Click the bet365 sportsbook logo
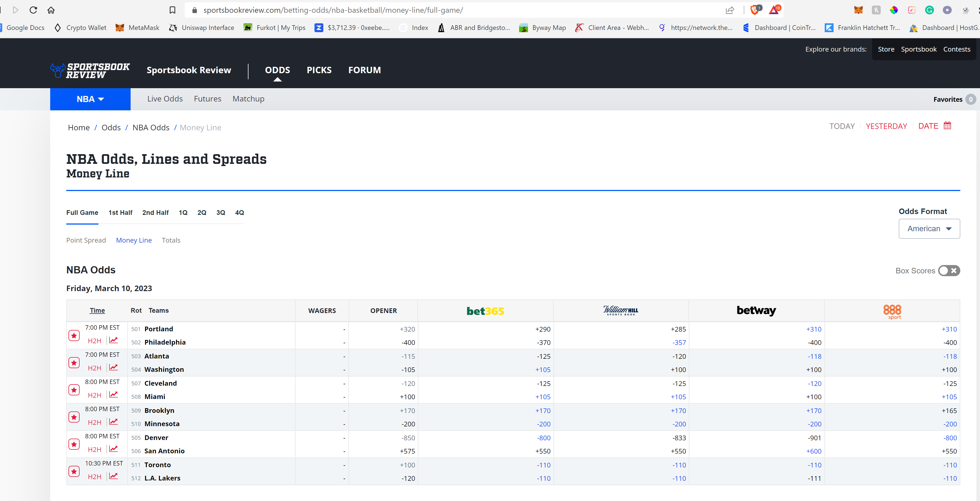This screenshot has width=980, height=501. (485, 311)
